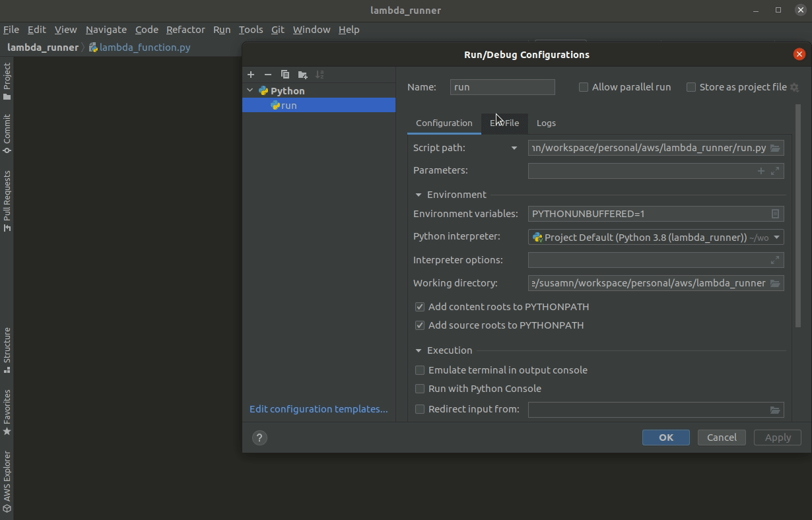Click the Name input field
Screen dimensions: 812x520
502,87
